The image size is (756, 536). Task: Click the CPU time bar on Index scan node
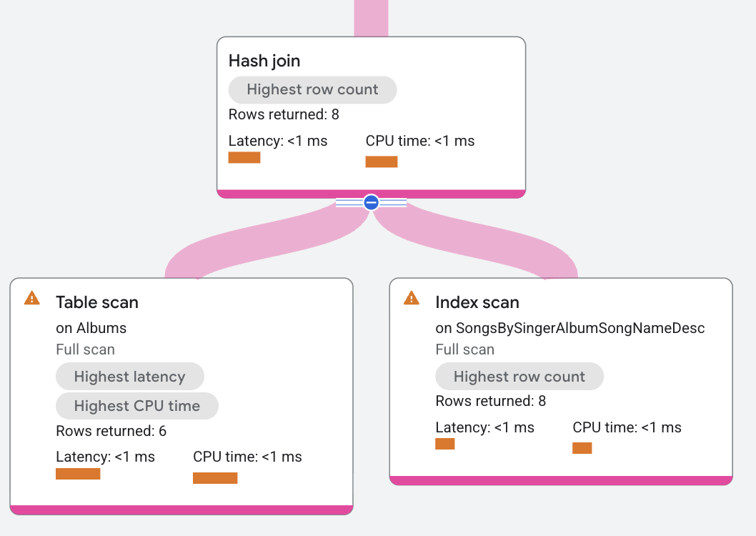click(x=582, y=447)
